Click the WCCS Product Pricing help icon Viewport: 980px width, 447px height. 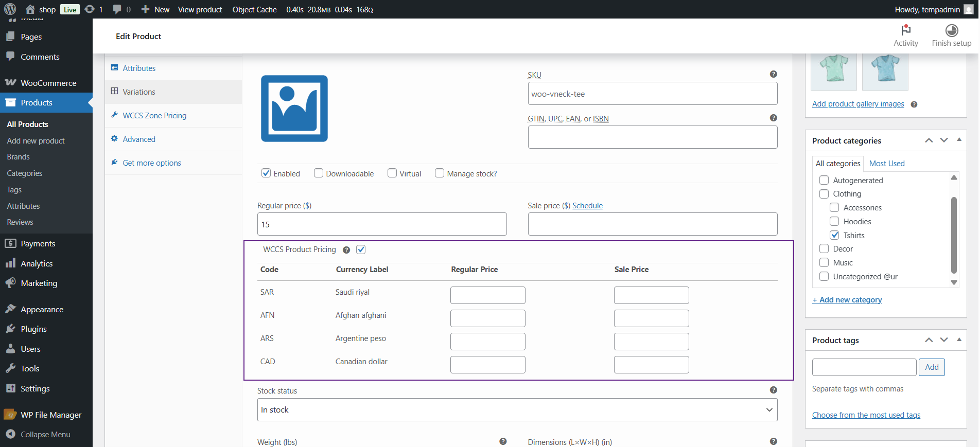click(x=346, y=250)
